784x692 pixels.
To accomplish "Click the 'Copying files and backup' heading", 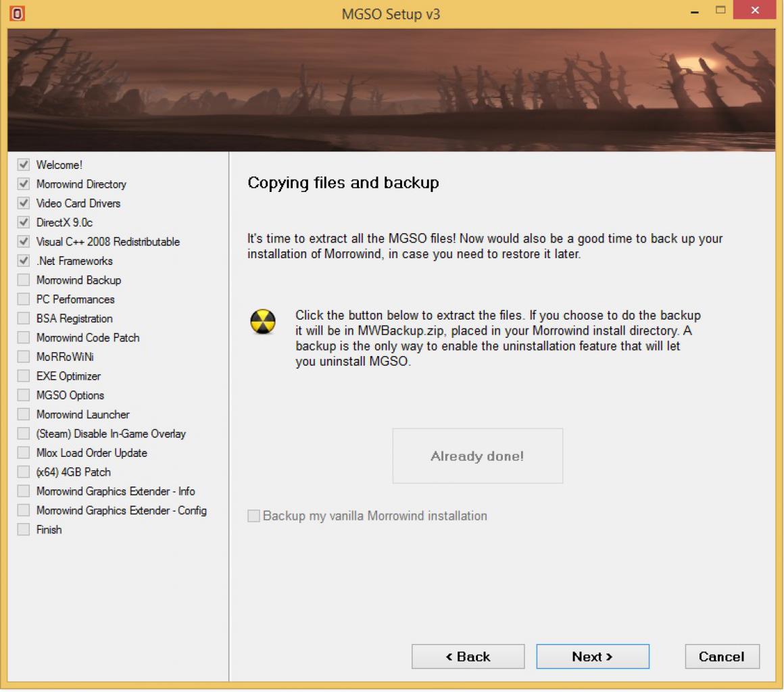I will click(x=343, y=183).
